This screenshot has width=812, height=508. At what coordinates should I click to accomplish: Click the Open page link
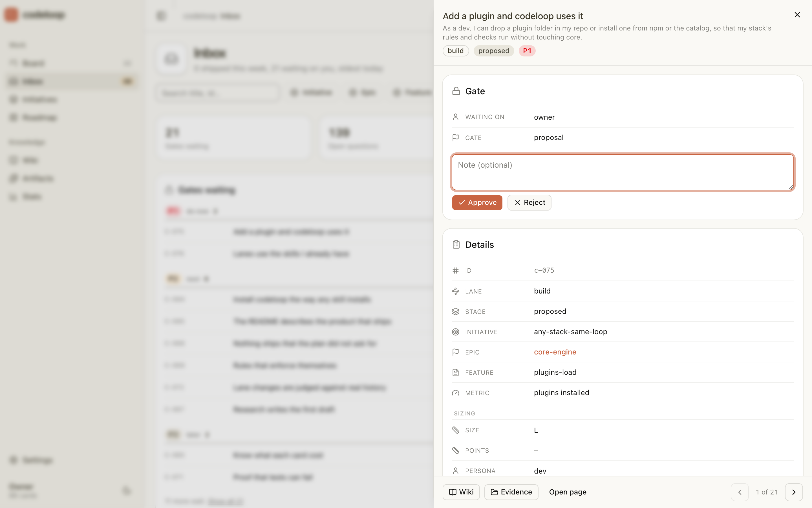click(568, 492)
